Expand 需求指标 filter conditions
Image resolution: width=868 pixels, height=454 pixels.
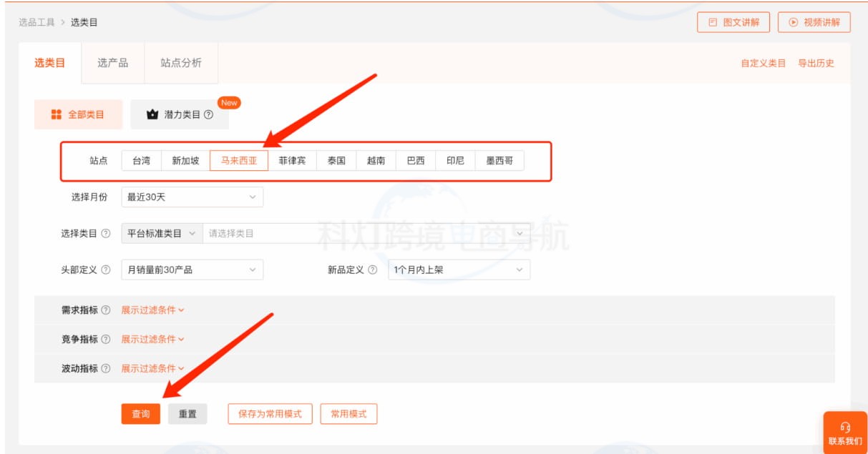pos(152,310)
